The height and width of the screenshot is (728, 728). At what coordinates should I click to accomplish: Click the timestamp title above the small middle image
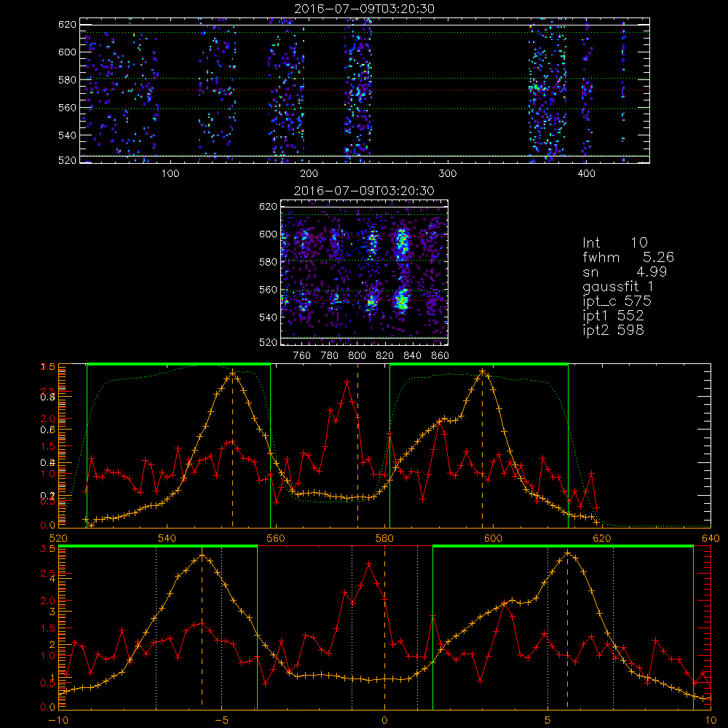point(364,191)
